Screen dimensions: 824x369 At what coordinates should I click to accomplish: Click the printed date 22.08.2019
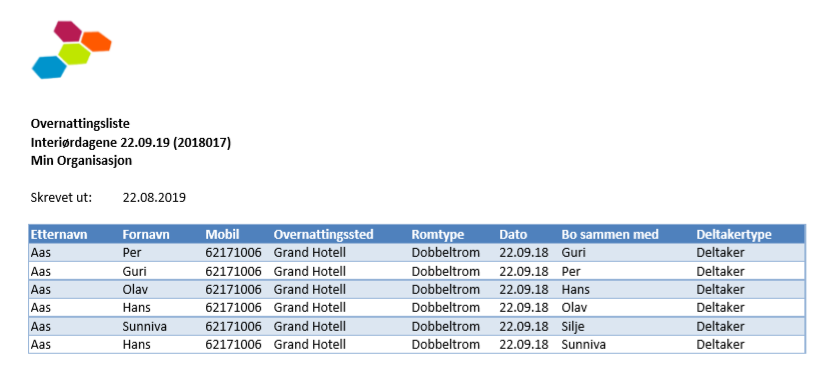pos(154,198)
